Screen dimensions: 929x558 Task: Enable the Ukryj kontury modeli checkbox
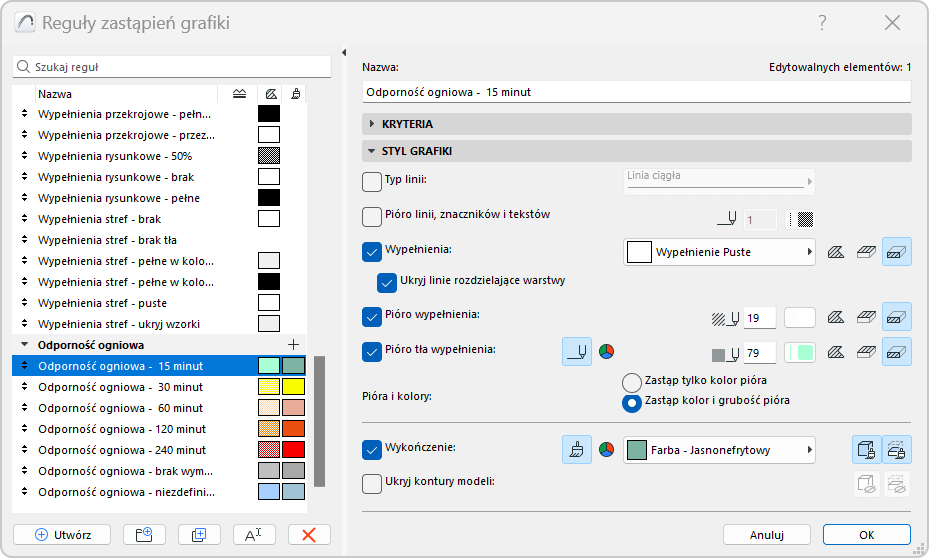click(371, 484)
